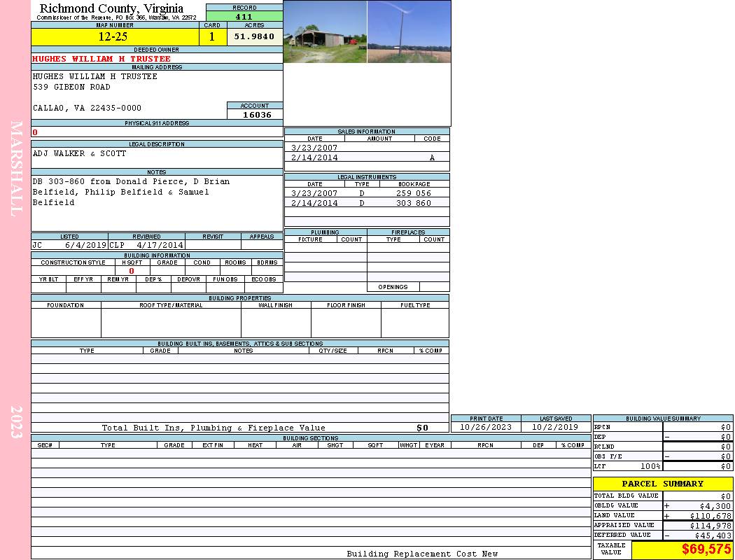The height and width of the screenshot is (560, 735).
Task: Click the yellow Parcel Summary header
Action: pos(662,484)
